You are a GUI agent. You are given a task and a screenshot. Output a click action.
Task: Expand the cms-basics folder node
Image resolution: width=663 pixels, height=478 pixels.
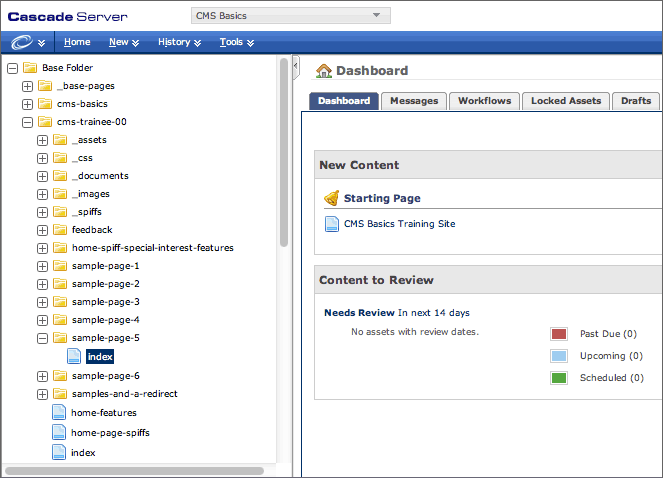(27, 104)
